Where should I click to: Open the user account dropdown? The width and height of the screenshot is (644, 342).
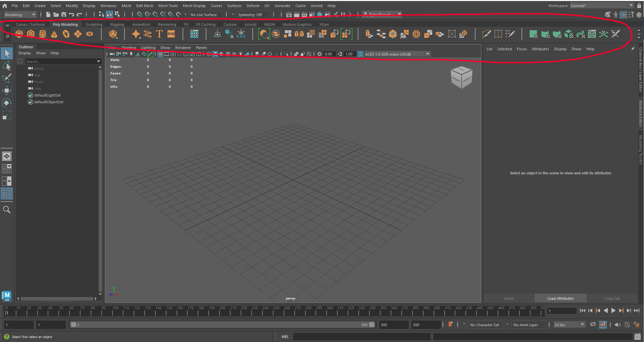382,14
